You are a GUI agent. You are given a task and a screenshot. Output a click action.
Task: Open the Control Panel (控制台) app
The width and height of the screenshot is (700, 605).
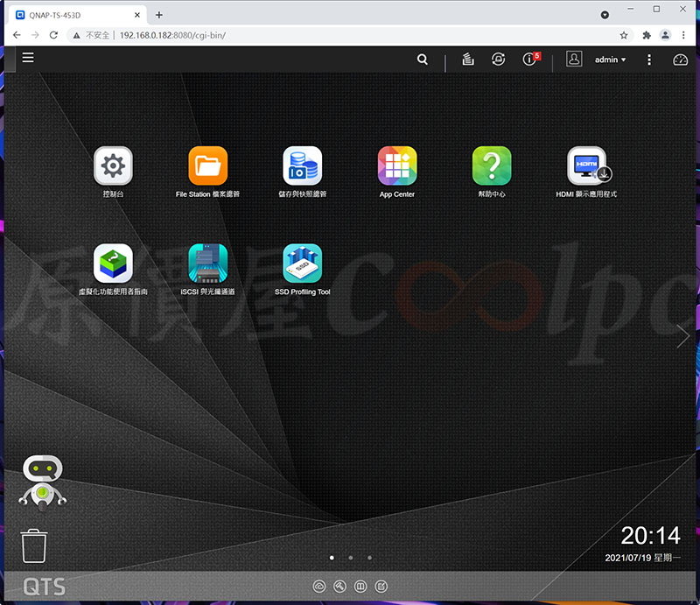[x=113, y=165]
